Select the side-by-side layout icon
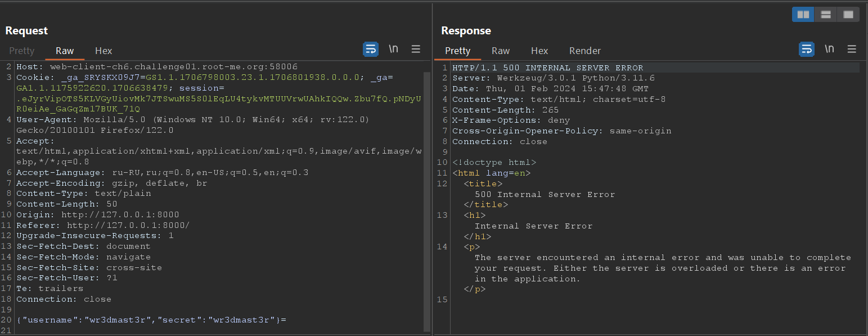868x336 pixels. 803,15
